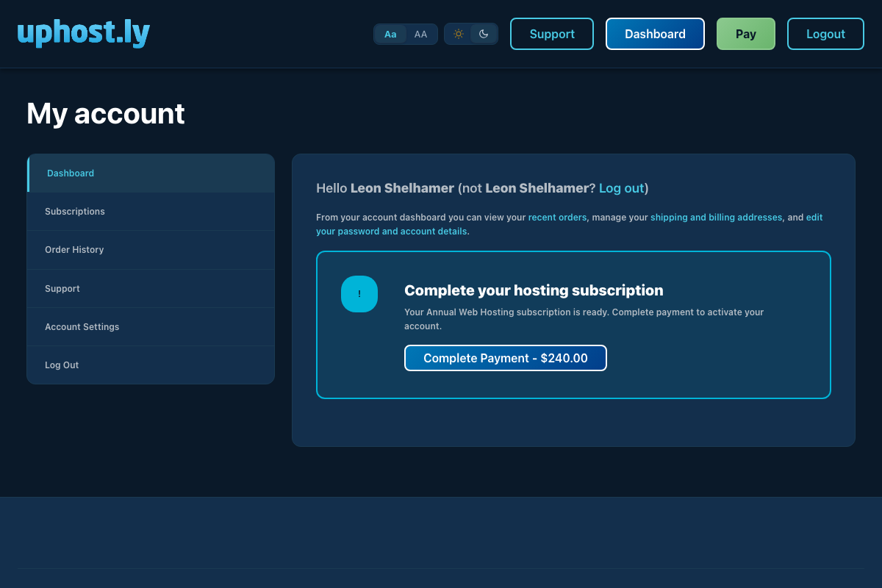Viewport: 882px width, 588px height.
Task: Click the uphost.ly logo
Action: [82, 33]
